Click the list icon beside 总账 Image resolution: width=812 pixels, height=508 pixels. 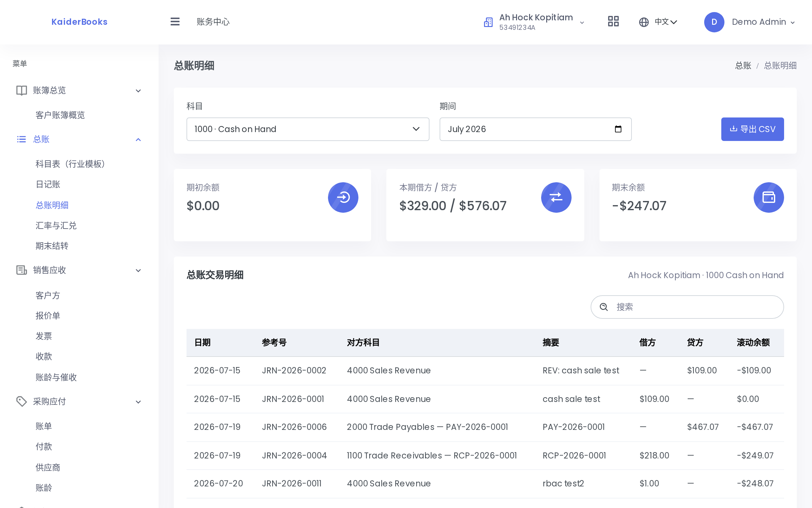pyautogui.click(x=22, y=139)
